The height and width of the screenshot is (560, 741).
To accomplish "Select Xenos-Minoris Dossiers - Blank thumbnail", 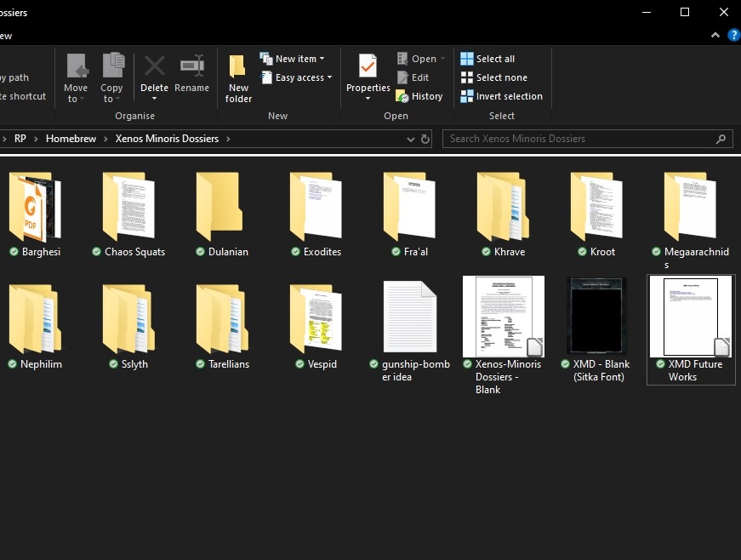I will pyautogui.click(x=504, y=317).
